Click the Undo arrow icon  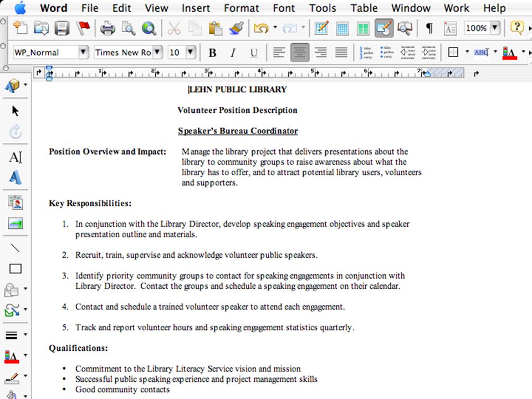pos(261,28)
